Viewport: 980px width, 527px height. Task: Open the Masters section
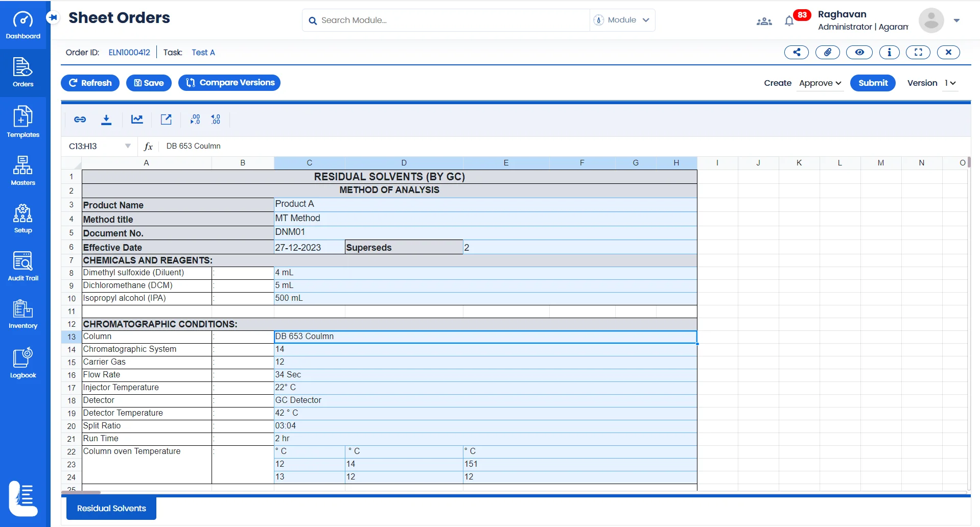23,171
